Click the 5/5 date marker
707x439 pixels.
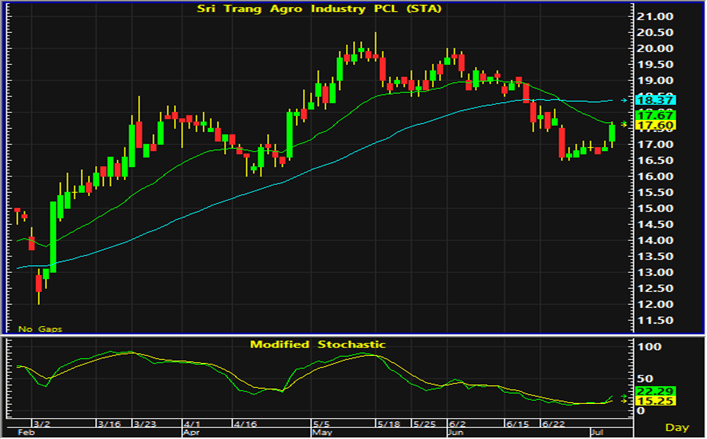pos(321,424)
